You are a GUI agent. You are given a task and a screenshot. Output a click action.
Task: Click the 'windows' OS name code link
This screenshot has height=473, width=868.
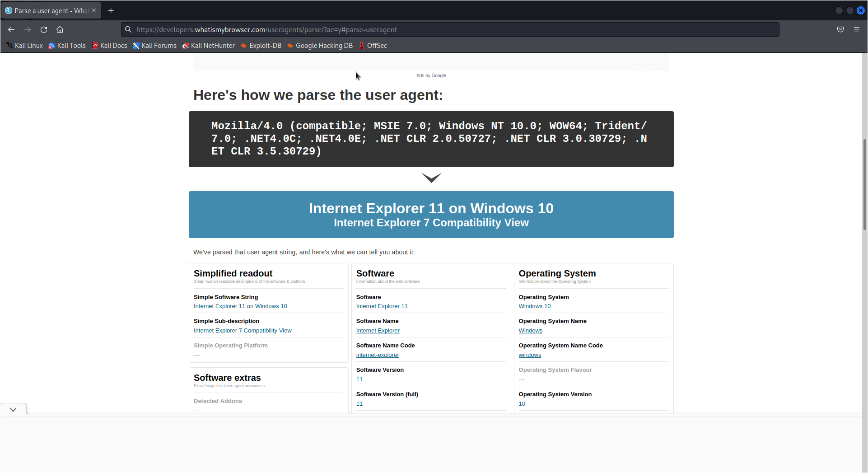point(529,355)
